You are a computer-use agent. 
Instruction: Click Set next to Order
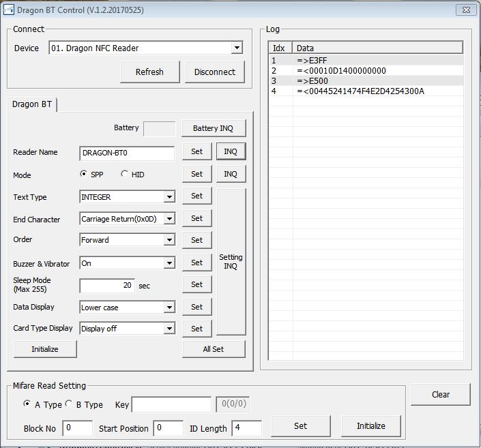[197, 240]
